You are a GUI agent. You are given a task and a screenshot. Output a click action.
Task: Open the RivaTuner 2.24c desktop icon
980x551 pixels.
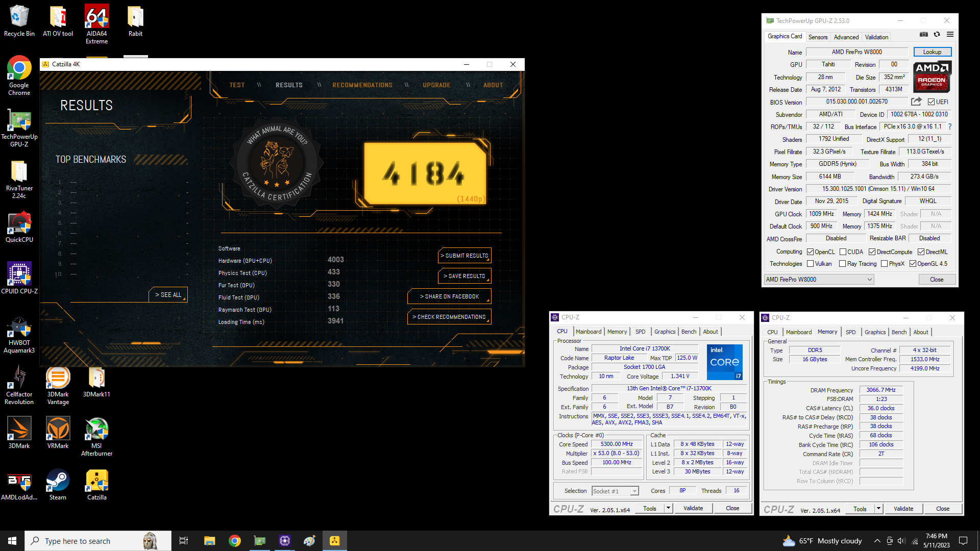19,180
